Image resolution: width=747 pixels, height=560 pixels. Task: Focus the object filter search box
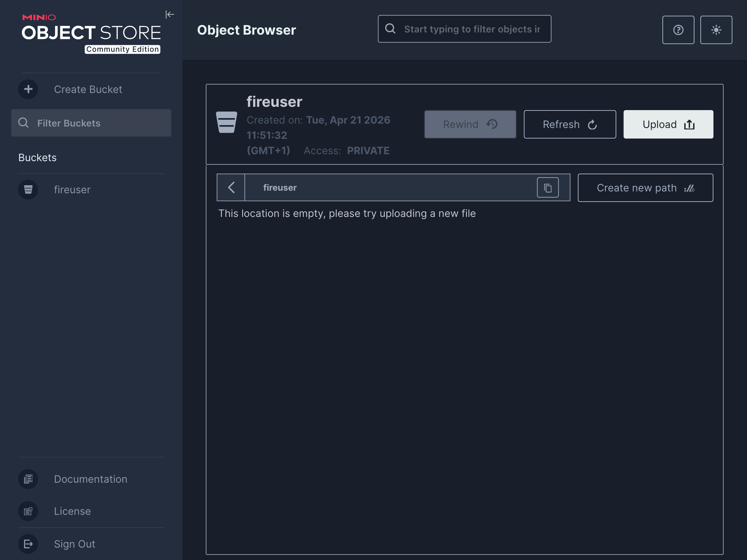coord(464,29)
